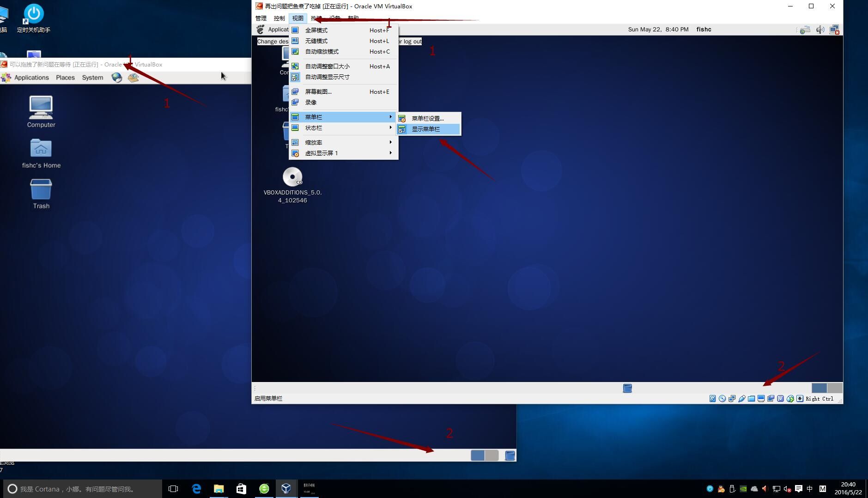868x498 pixels.
Task: Select first workspace in right VM switcher
Action: click(819, 388)
